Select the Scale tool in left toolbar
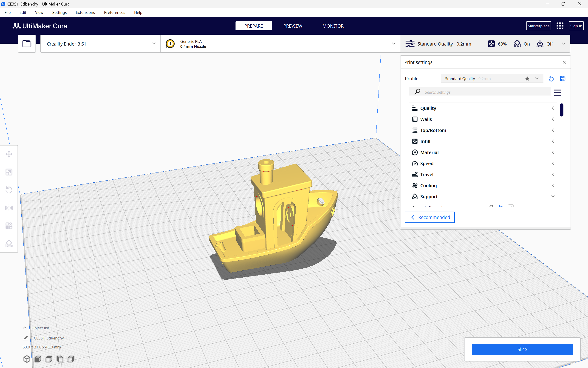This screenshot has width=588, height=368. pos(9,172)
